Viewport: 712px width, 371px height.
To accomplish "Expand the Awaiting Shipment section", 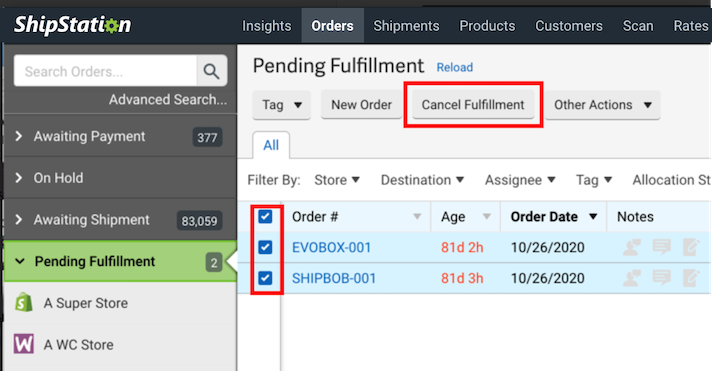I will coord(19,220).
